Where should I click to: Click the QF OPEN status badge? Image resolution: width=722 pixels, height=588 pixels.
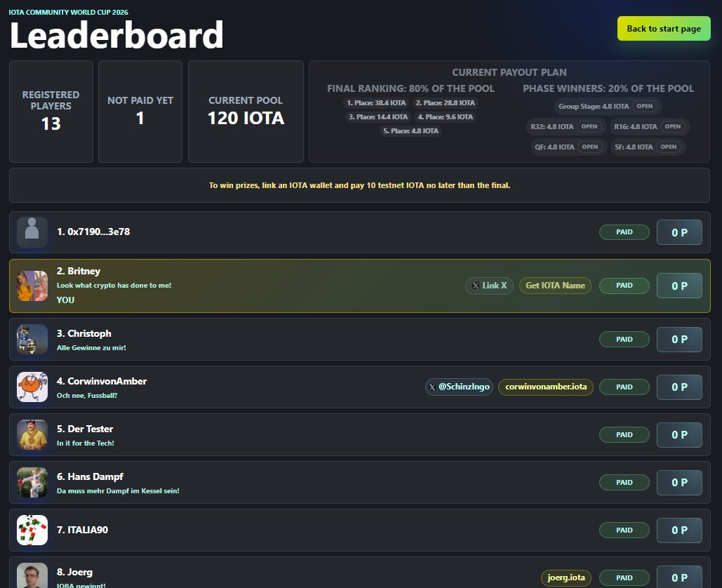pyautogui.click(x=590, y=147)
